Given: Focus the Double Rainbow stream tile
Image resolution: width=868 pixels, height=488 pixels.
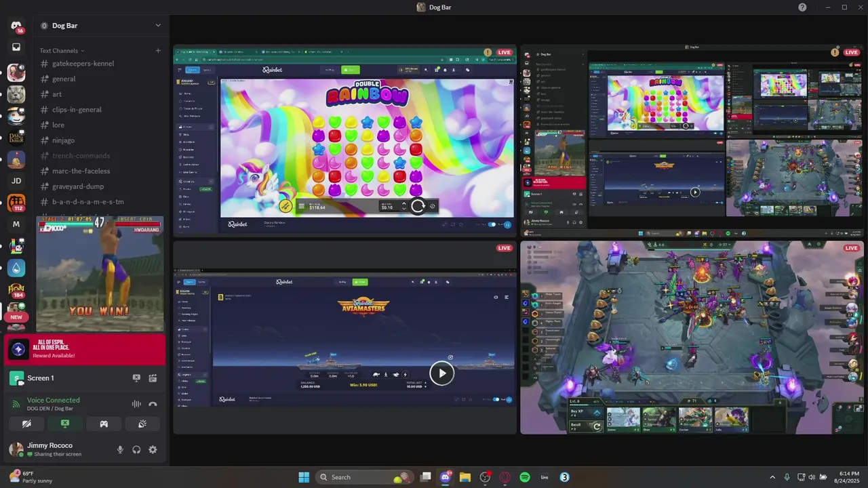Looking at the screenshot, I should click(344, 140).
